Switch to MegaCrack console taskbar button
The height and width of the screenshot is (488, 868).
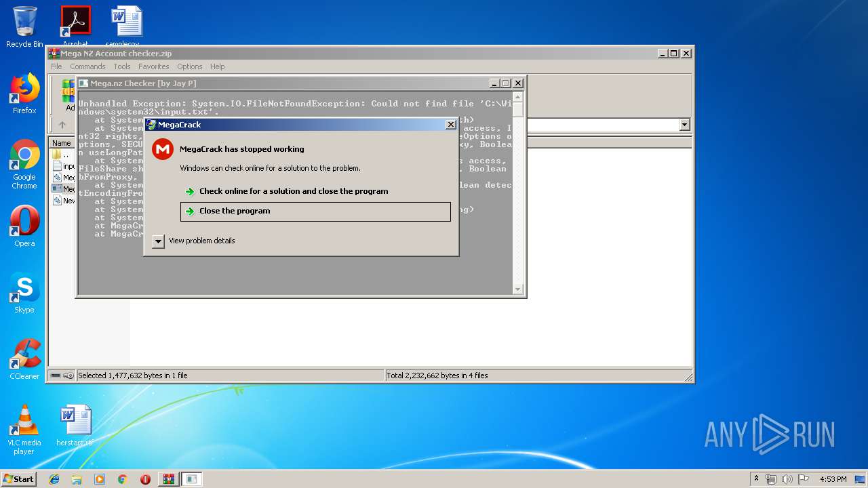pos(192,479)
